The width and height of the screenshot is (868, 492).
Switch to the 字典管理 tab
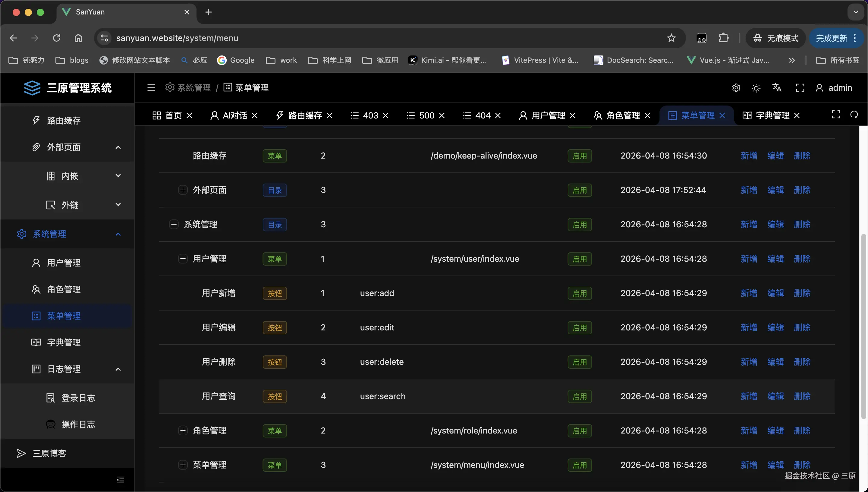tap(772, 115)
